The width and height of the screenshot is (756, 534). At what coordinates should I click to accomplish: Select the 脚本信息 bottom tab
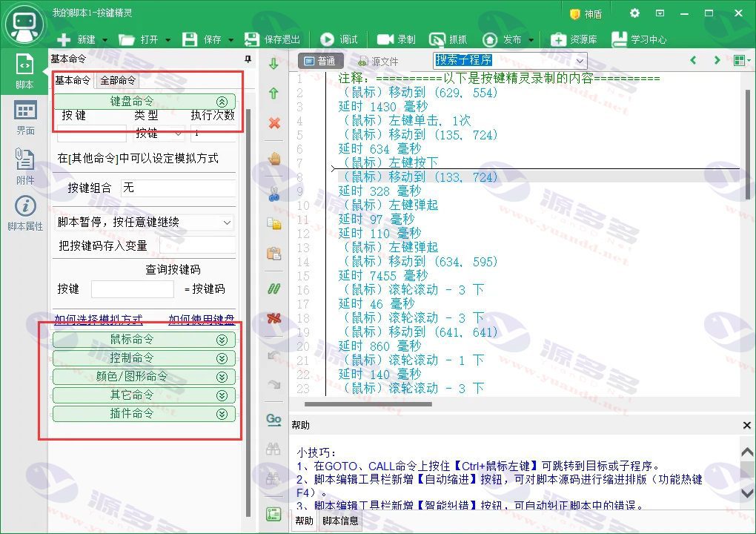[340, 521]
